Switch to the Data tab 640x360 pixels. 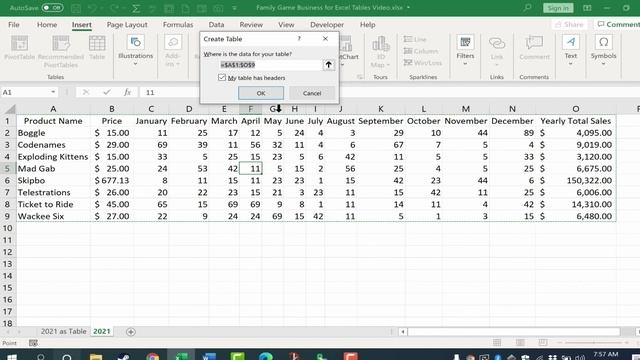[x=216, y=24]
